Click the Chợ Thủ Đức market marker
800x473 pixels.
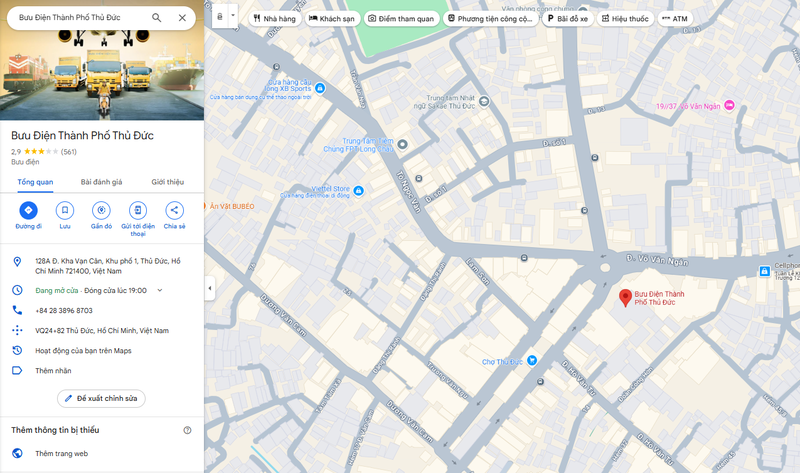533,360
